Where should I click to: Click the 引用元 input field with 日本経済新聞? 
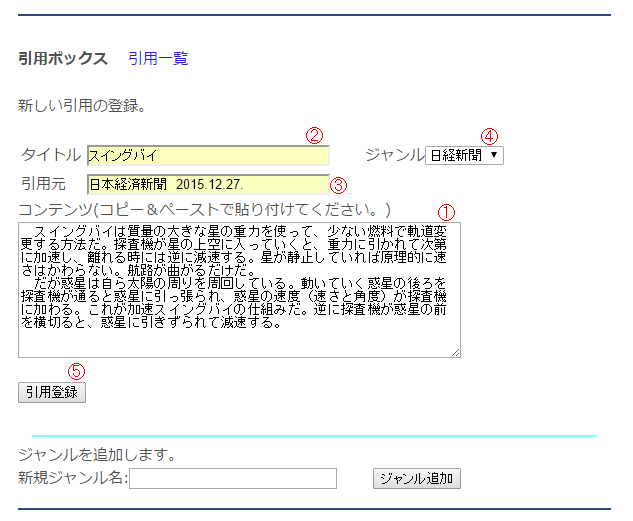(208, 184)
